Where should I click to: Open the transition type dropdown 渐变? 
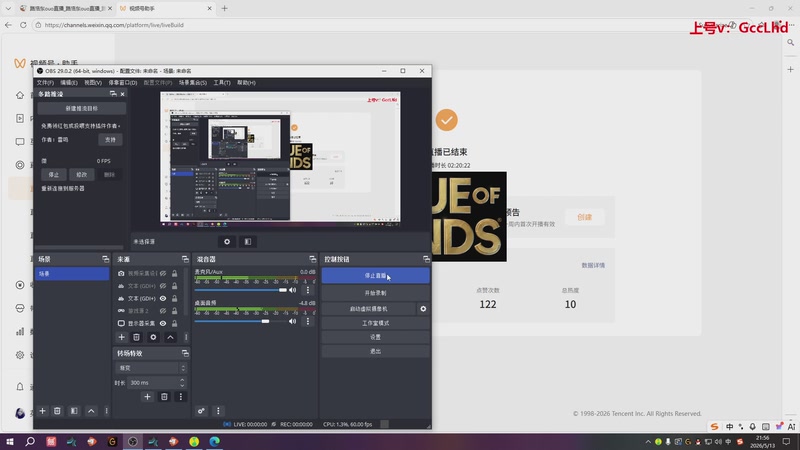[152, 368]
